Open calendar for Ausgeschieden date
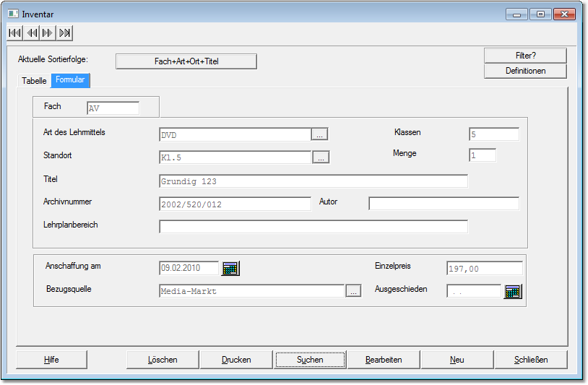The width and height of the screenshot is (588, 385). coord(513,291)
